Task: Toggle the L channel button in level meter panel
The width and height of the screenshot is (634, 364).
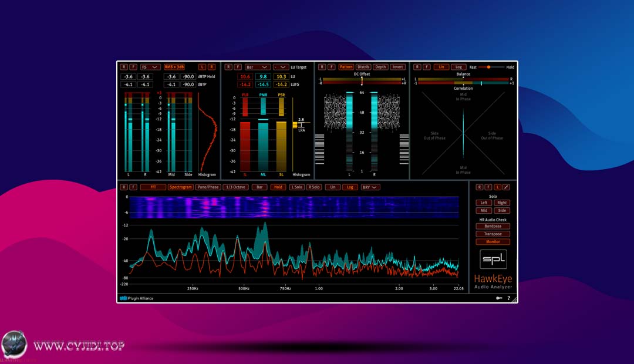Action: click(202, 67)
